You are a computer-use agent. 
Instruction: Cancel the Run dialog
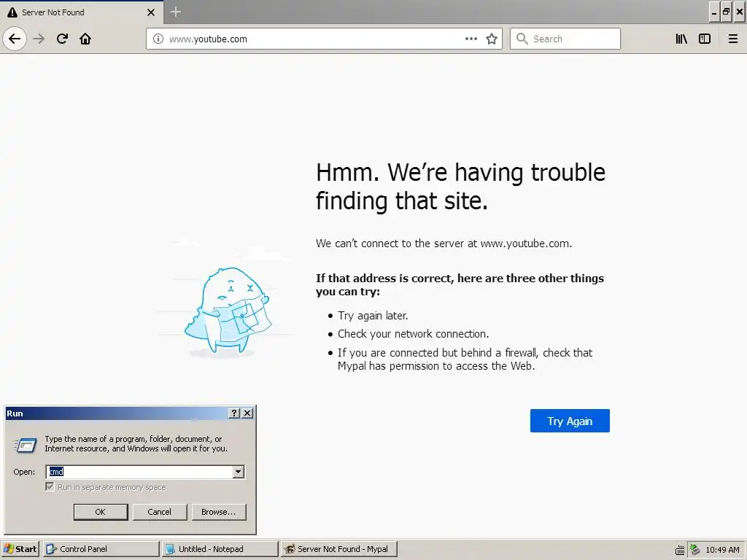pos(160,512)
